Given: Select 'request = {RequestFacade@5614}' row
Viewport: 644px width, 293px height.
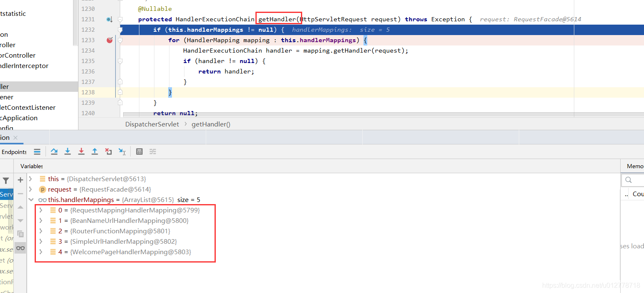Looking at the screenshot, I should [x=323, y=189].
